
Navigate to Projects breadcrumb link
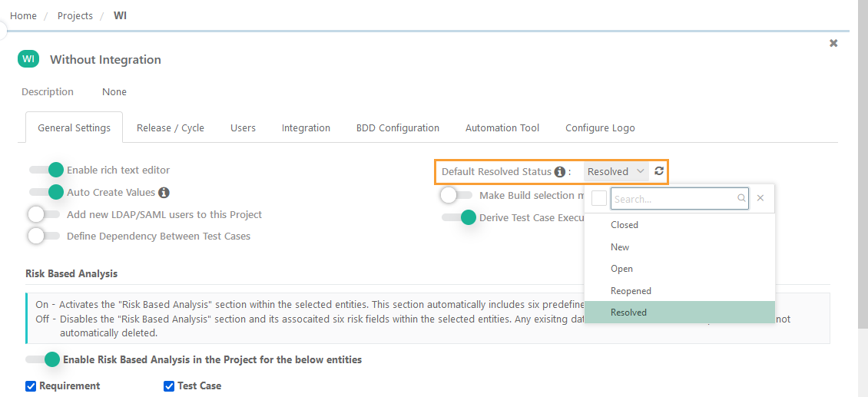tap(75, 15)
